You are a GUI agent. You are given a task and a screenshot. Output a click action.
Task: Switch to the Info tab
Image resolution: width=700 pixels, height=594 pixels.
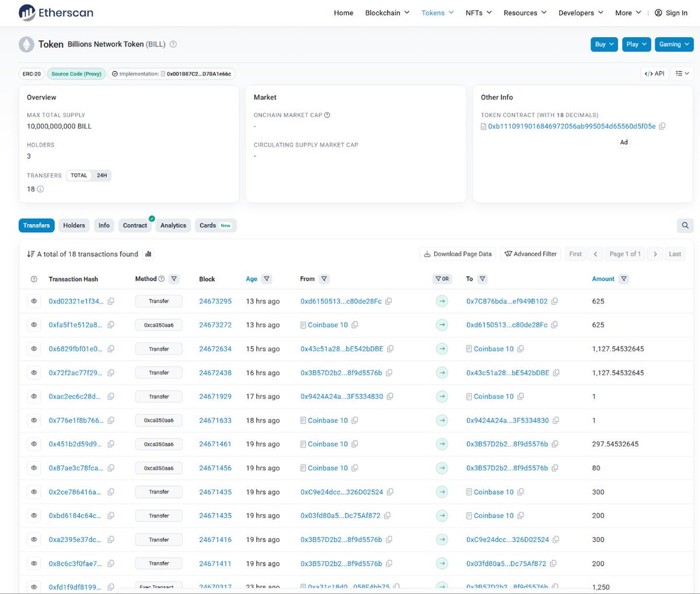(x=104, y=225)
